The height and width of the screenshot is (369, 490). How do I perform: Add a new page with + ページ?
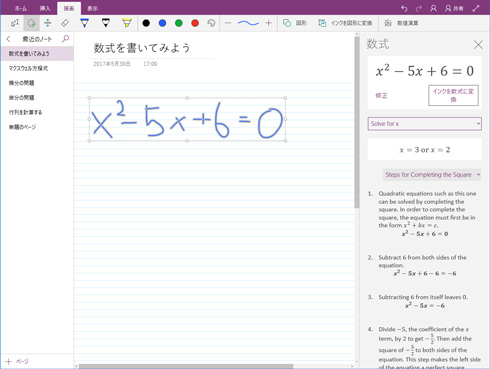click(x=17, y=361)
